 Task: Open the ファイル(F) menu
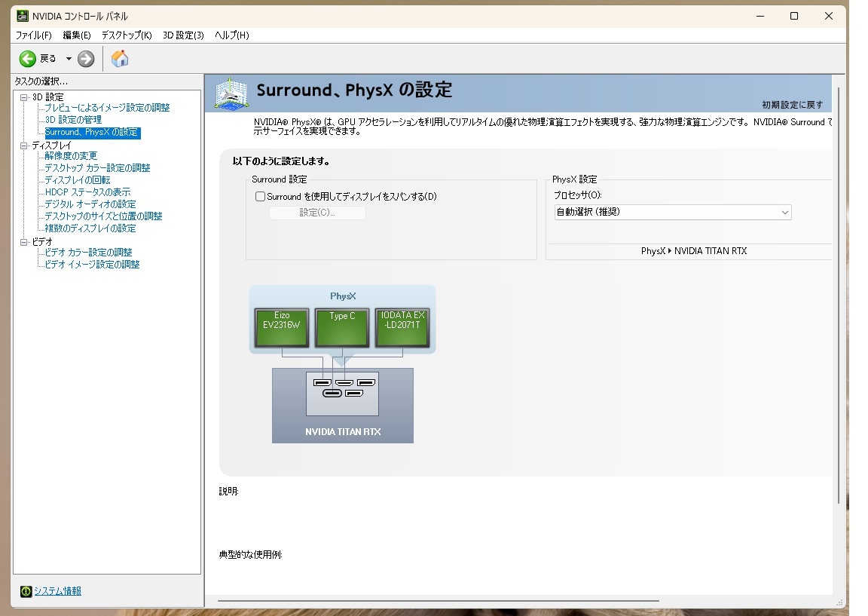pyautogui.click(x=34, y=35)
